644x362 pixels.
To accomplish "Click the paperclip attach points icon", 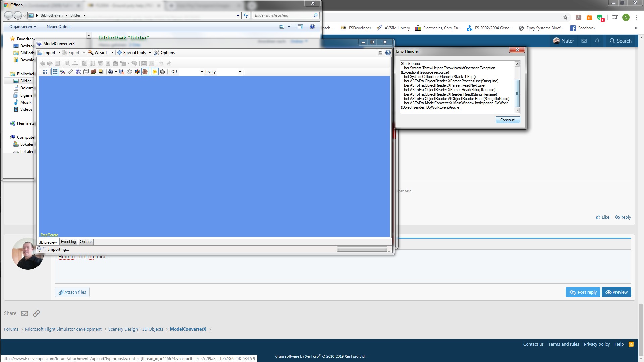I will [x=70, y=72].
